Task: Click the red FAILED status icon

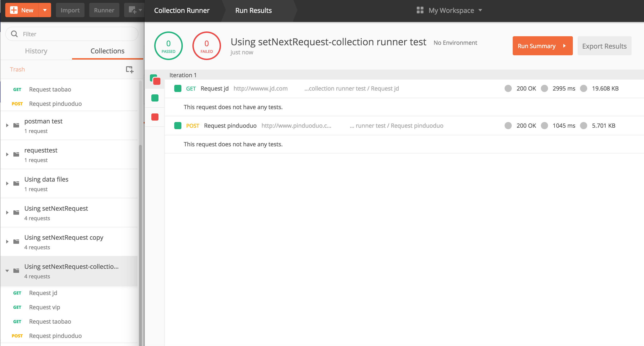Action: point(206,46)
